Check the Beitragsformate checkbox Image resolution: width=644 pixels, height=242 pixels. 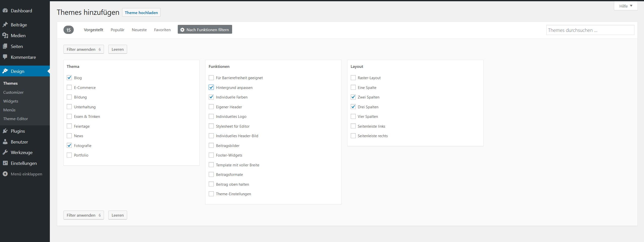[x=211, y=174]
